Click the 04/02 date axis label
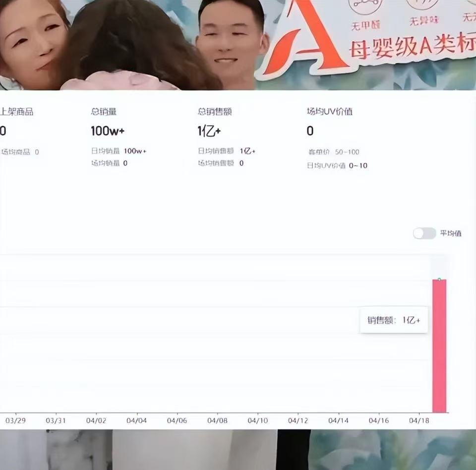The height and width of the screenshot is (470, 476). (96, 420)
